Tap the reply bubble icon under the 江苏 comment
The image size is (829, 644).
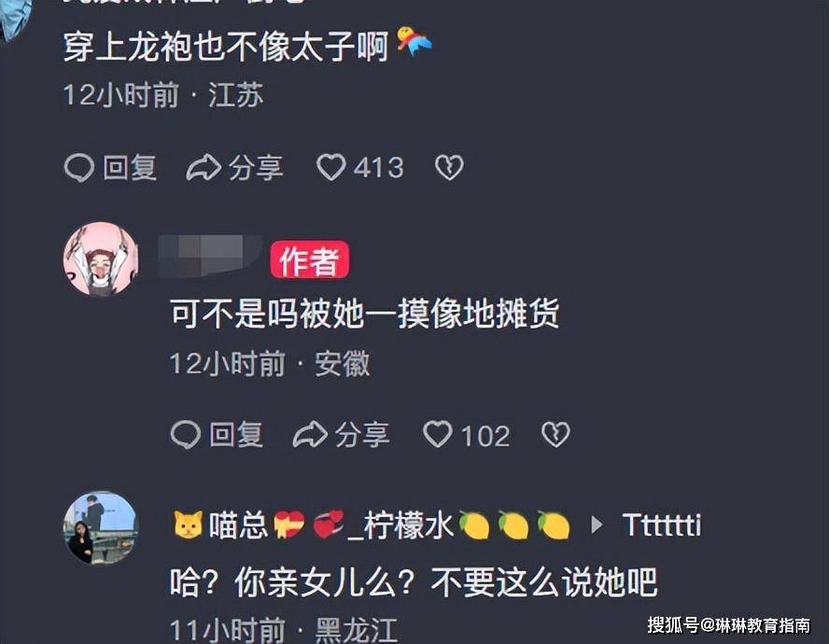point(79,168)
